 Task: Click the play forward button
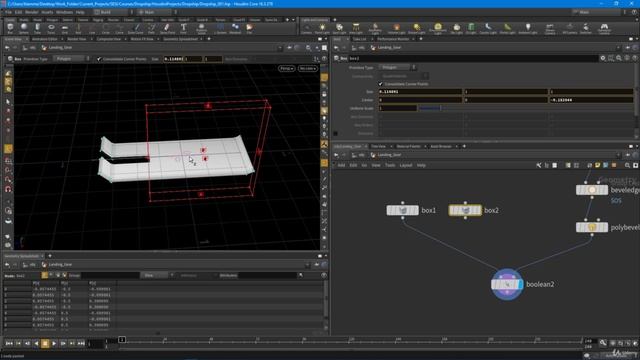(54, 344)
